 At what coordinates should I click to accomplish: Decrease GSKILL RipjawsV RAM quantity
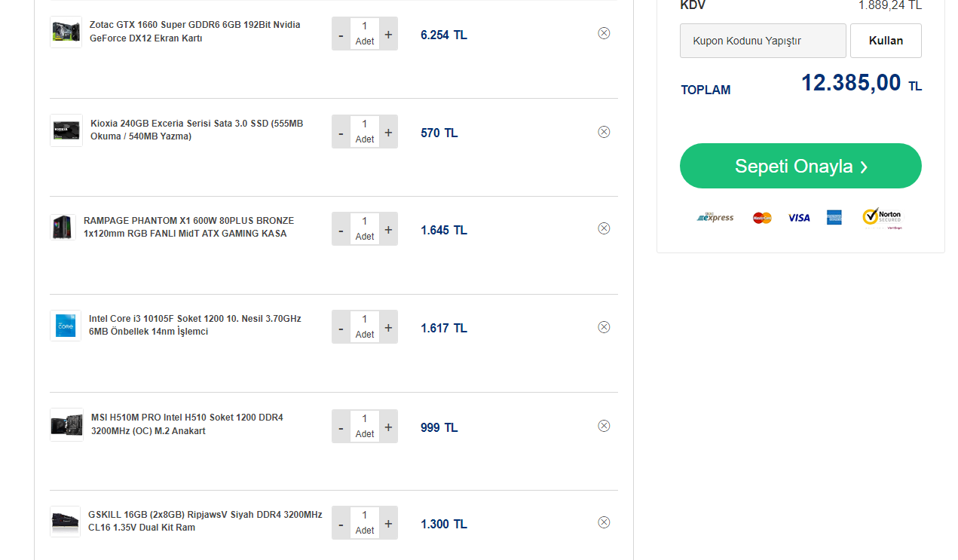pyautogui.click(x=341, y=524)
